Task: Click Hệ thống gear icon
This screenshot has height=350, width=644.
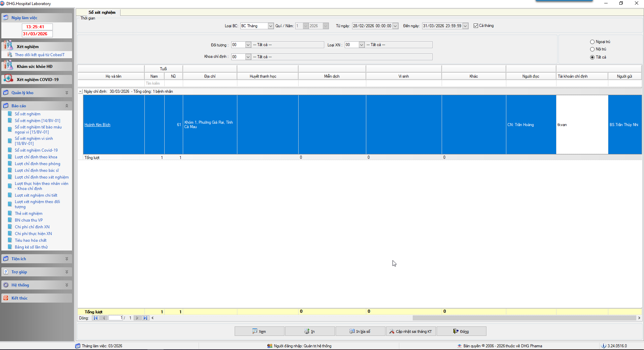Action: pos(6,285)
